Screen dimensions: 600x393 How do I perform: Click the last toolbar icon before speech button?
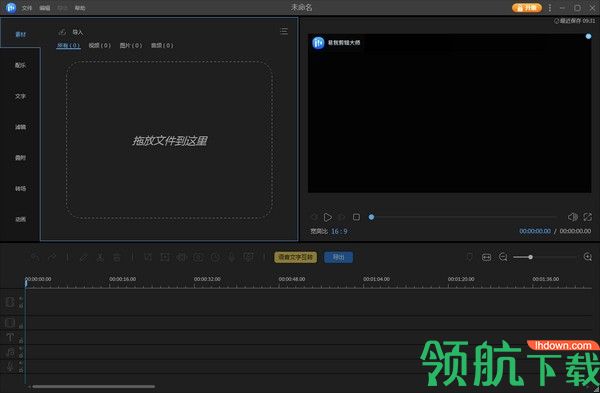coord(249,257)
